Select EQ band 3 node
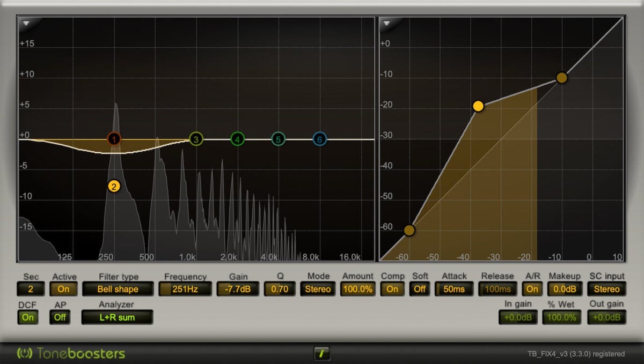This screenshot has width=644, height=364. click(196, 139)
